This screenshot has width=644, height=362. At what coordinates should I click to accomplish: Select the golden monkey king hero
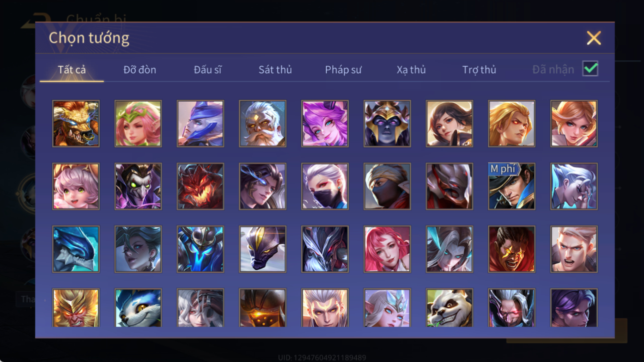click(76, 308)
